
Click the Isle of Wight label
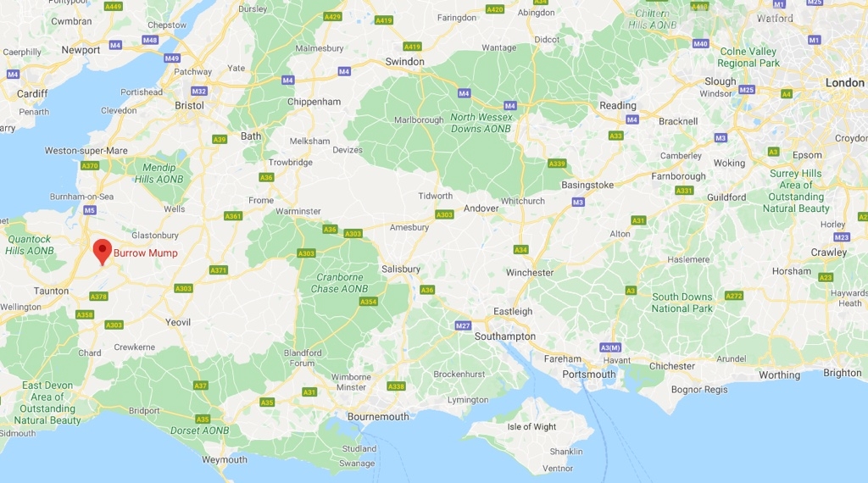[x=531, y=426]
